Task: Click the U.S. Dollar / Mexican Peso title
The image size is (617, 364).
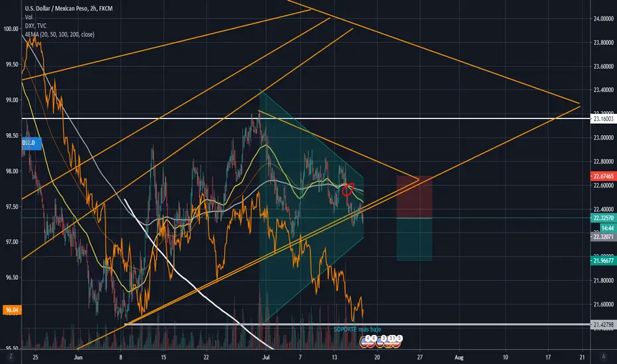Action: click(x=69, y=8)
